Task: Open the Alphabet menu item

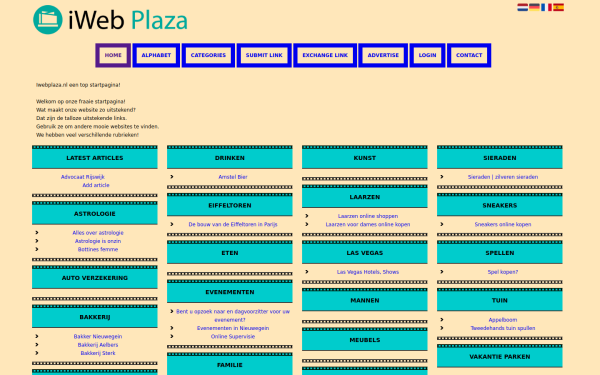Action: (x=156, y=55)
